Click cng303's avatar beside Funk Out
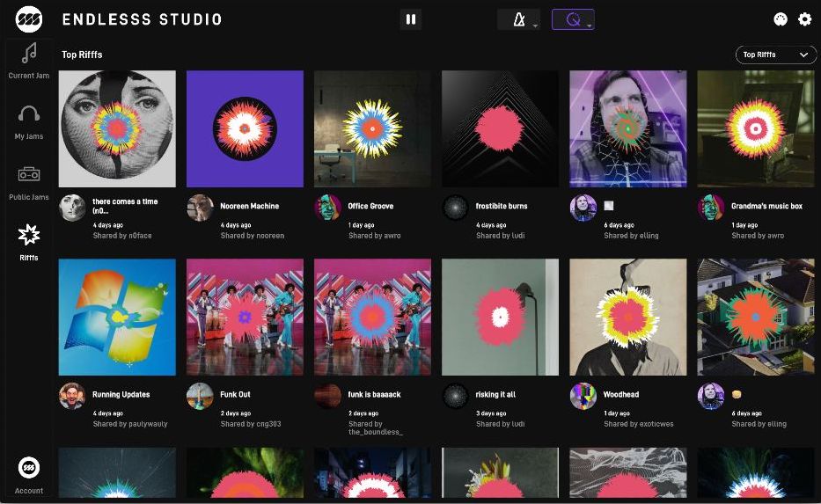Image resolution: width=821 pixels, height=504 pixels. click(200, 396)
